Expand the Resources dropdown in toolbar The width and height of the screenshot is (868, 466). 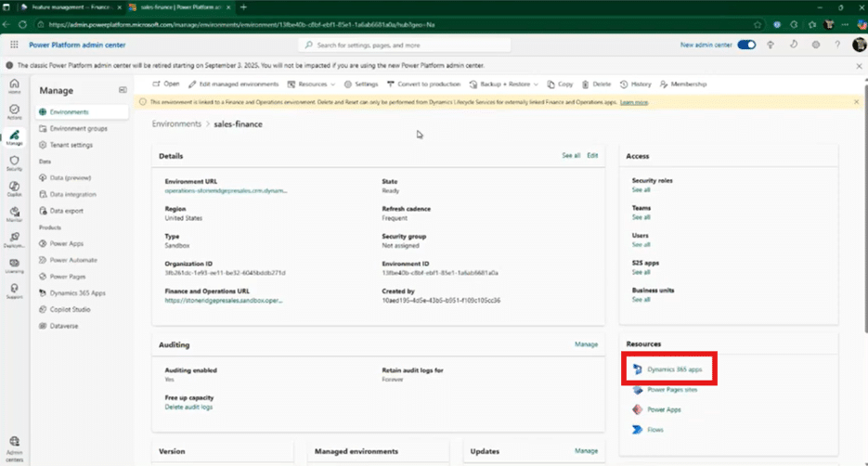[317, 84]
